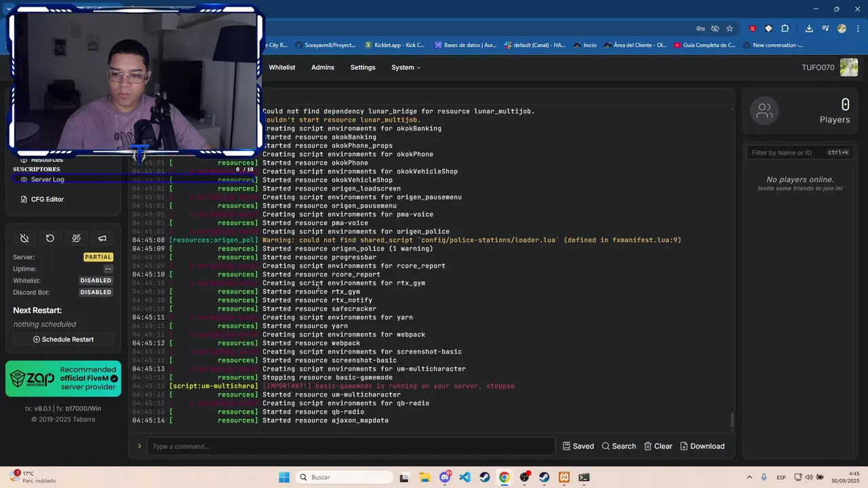Open the Chrome extensions puzzle icon
The width and height of the screenshot is (868, 488).
click(785, 28)
